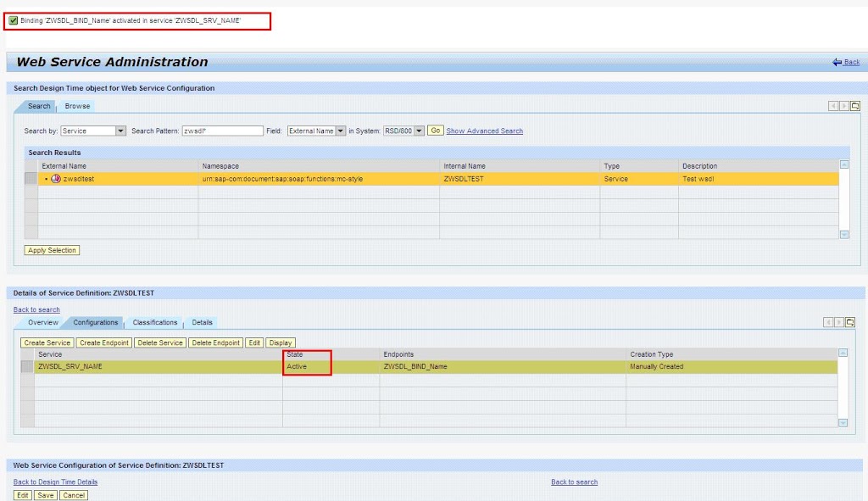Click the personalize icon above Search Results
Viewport: 868px width, 501px height.
click(x=855, y=106)
